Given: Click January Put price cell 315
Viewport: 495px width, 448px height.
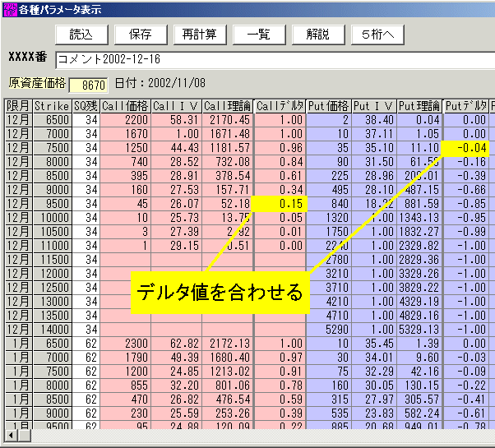Looking at the screenshot, I should pos(329,400).
